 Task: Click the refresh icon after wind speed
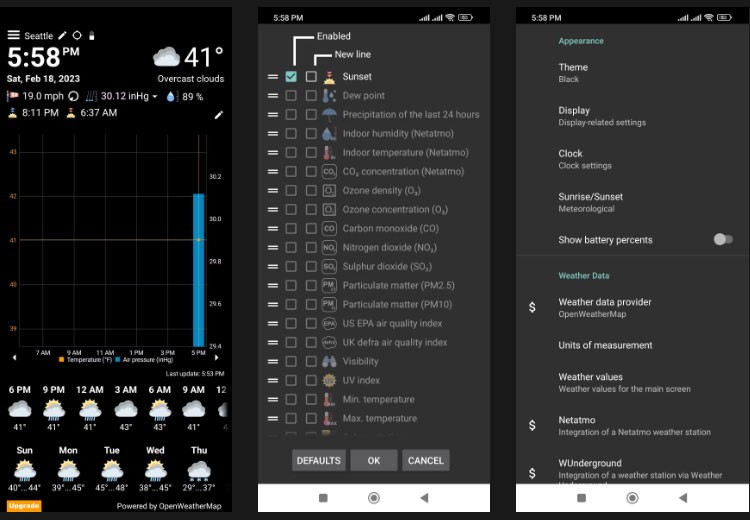[x=73, y=97]
